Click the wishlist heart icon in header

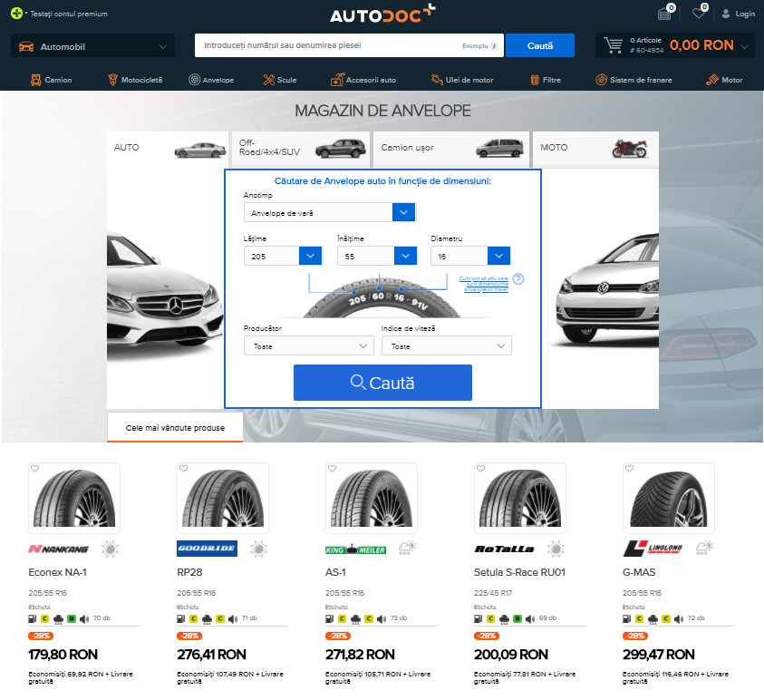(698, 14)
